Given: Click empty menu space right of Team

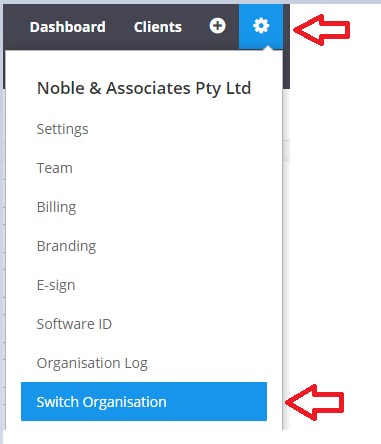Looking at the screenshot, I should point(177,168).
